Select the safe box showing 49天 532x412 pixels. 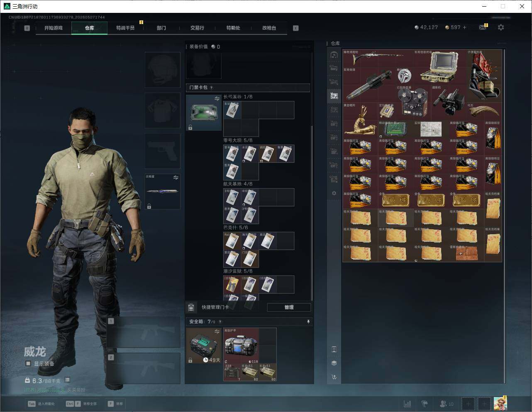(x=204, y=346)
